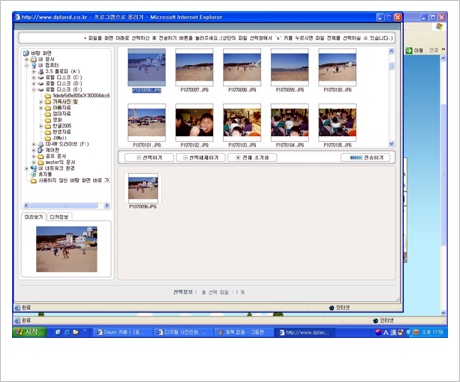Expand the 한글2005 folder node
Image resolution: width=460 pixels, height=382 pixels.
tap(41, 126)
